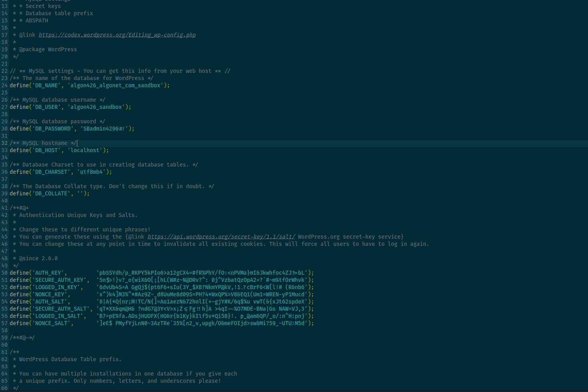Viewport: 588px width, 392px height.
Task: Click the '@since 2.6.0' comment line
Action: coord(35,258)
